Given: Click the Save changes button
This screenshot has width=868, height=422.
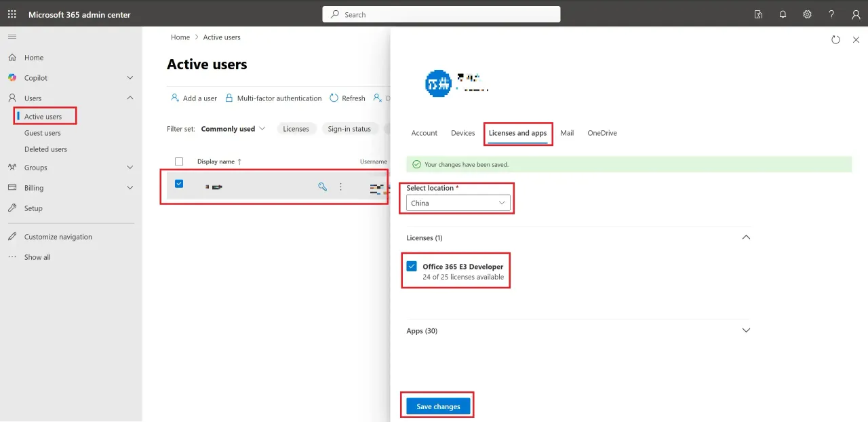Looking at the screenshot, I should 438,406.
